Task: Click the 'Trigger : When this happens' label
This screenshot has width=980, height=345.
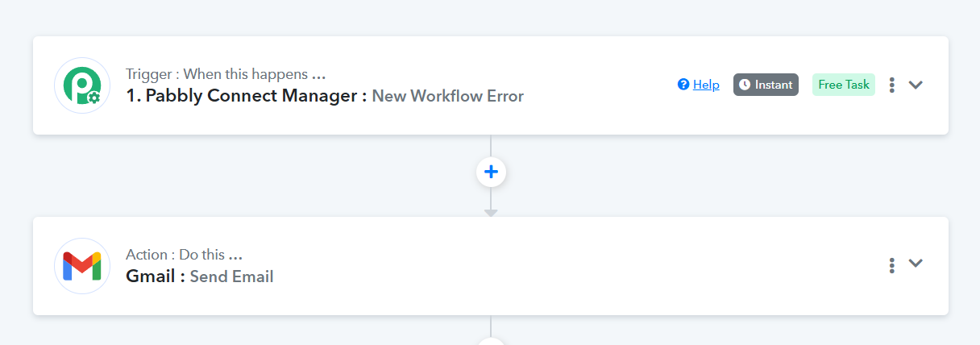Action: point(226,74)
